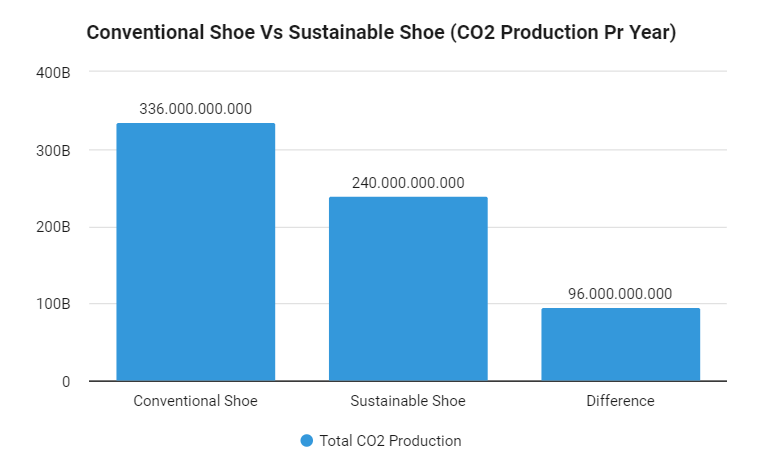Click the 400B horizontal gridline
The width and height of the screenshot is (763, 468).
pyautogui.click(x=408, y=71)
